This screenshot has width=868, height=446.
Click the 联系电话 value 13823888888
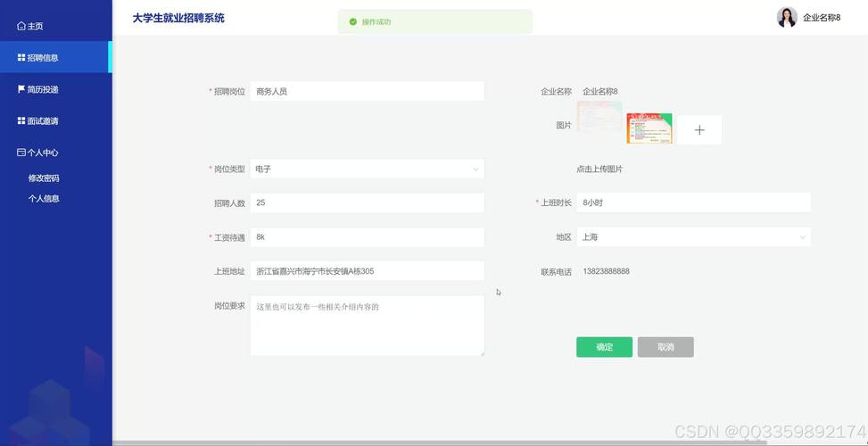coord(606,271)
